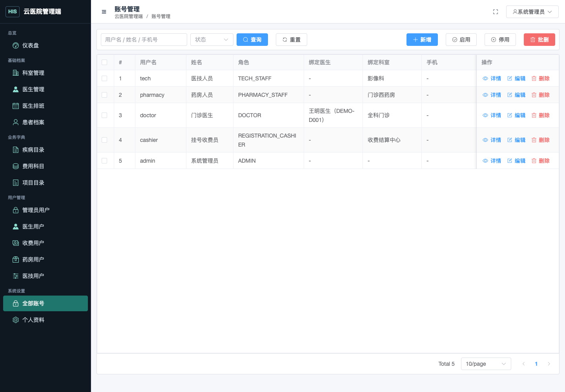Screen dimensions: 565x392
Task: Check the checkbox for user pharmacy
Action: click(x=104, y=95)
